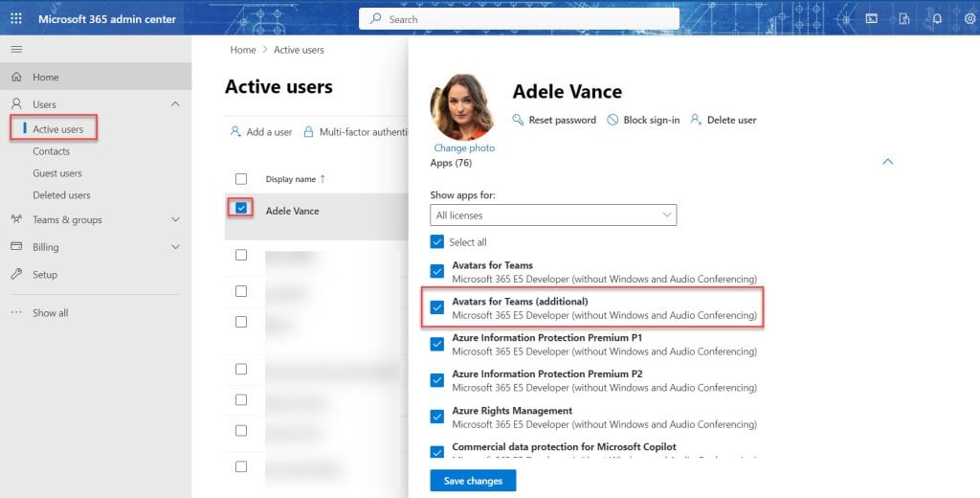Viewport: 980px width, 498px height.
Task: Click the Setup wrench icon
Action: click(x=17, y=274)
